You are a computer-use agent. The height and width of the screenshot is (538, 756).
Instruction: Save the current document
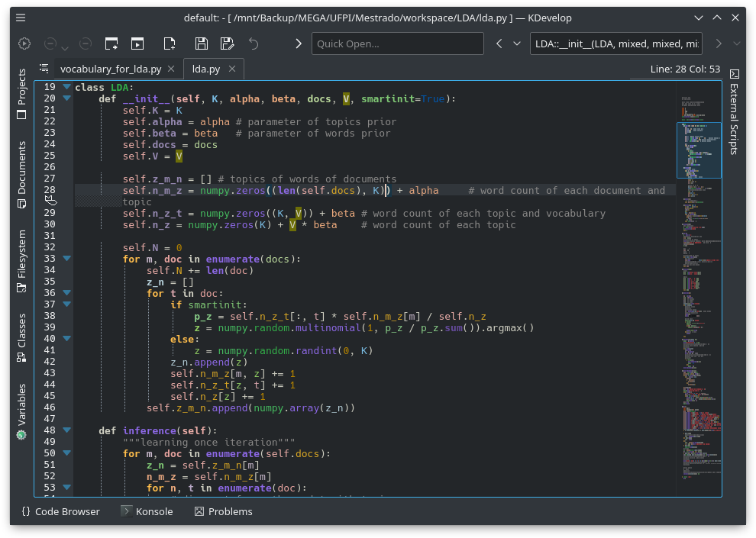click(200, 43)
